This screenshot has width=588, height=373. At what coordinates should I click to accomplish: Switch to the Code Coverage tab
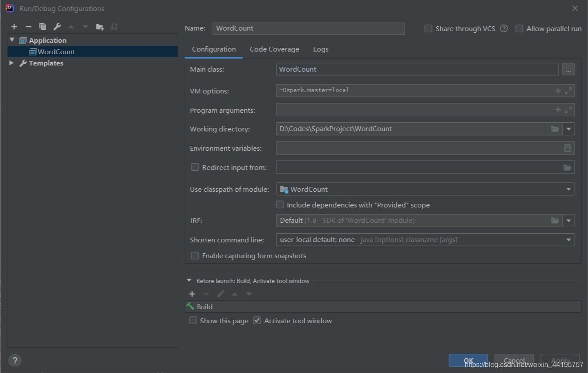pyautogui.click(x=275, y=49)
